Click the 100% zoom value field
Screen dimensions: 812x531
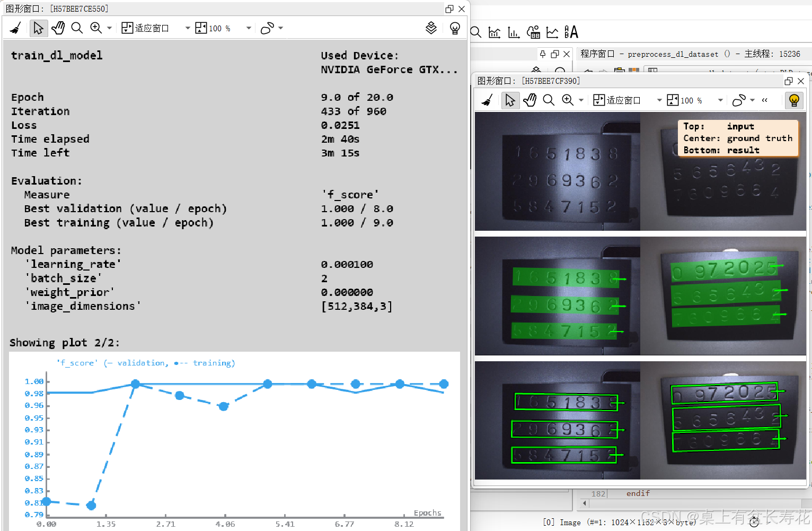pos(219,28)
